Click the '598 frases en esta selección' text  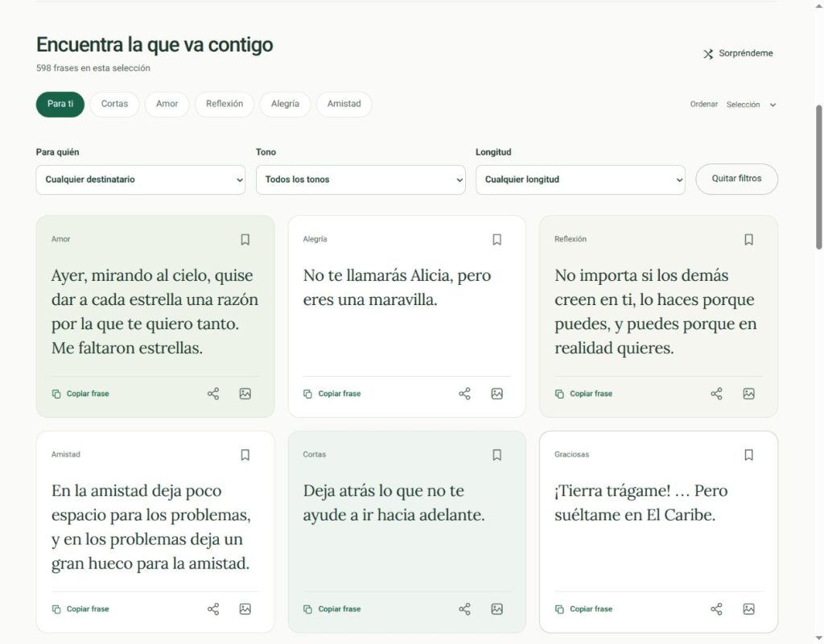pyautogui.click(x=93, y=68)
